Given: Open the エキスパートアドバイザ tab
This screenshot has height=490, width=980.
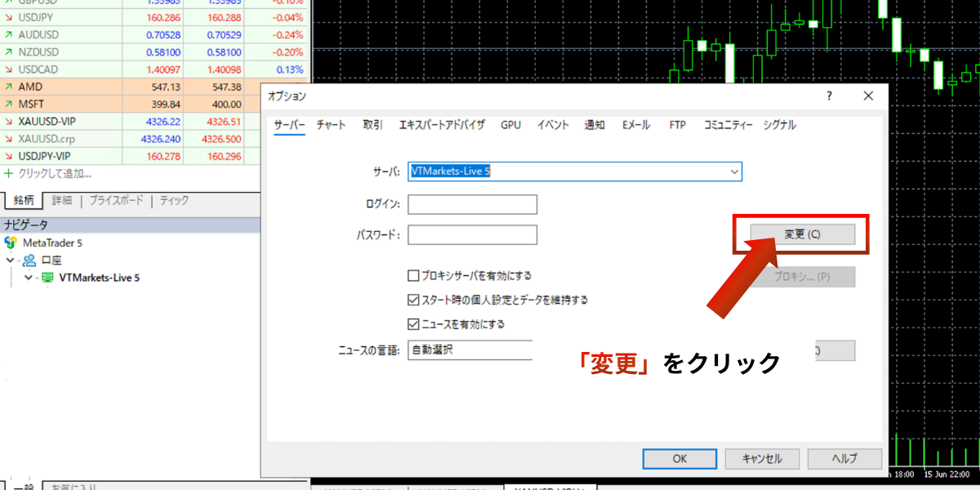Looking at the screenshot, I should [x=442, y=125].
